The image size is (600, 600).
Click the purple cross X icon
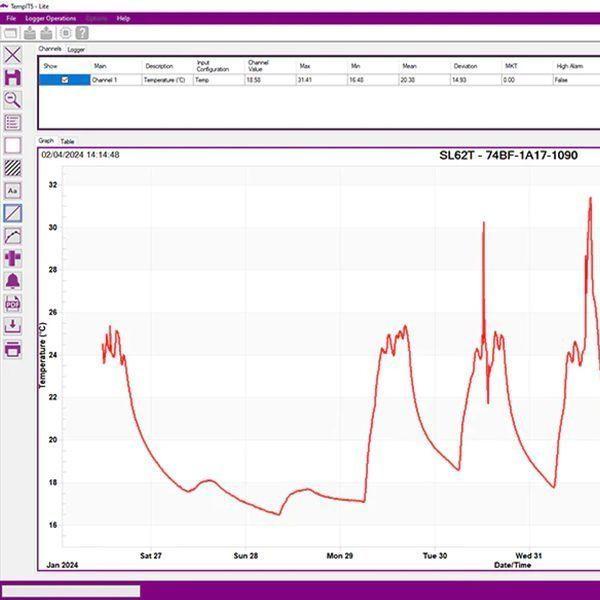pos(13,55)
